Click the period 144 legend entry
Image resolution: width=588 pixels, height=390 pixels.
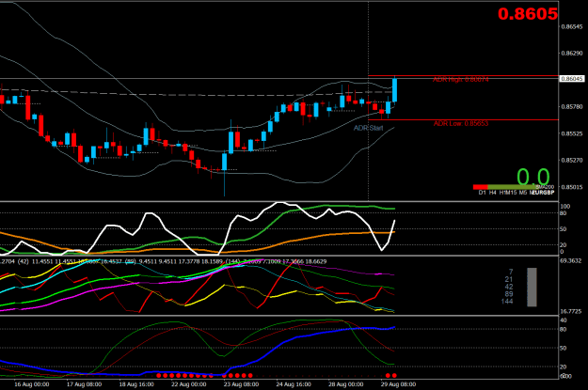[x=507, y=302]
